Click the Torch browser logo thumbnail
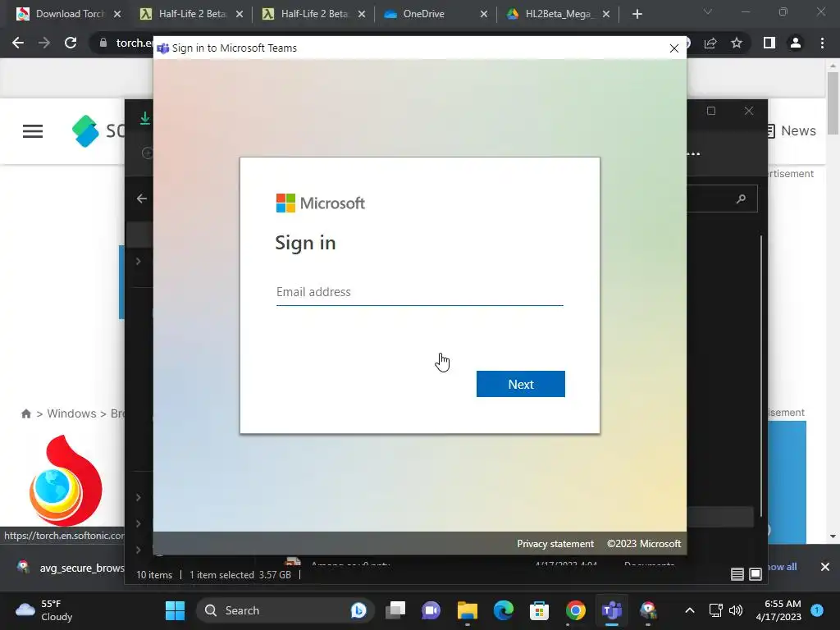This screenshot has width=840, height=630. tap(66, 481)
